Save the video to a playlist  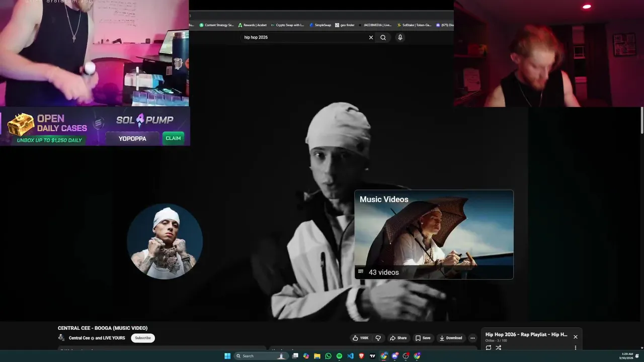coord(423,338)
